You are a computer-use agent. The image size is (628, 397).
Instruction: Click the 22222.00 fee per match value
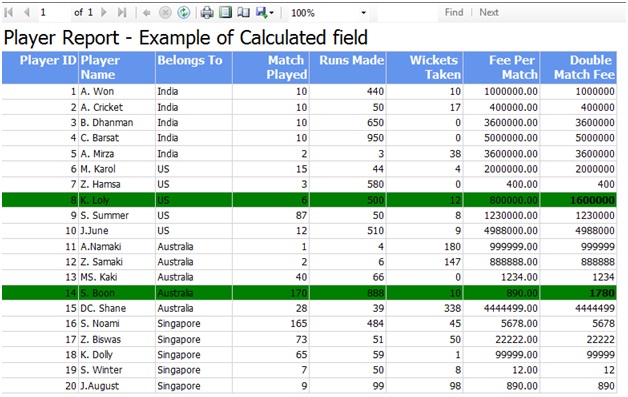point(516,340)
